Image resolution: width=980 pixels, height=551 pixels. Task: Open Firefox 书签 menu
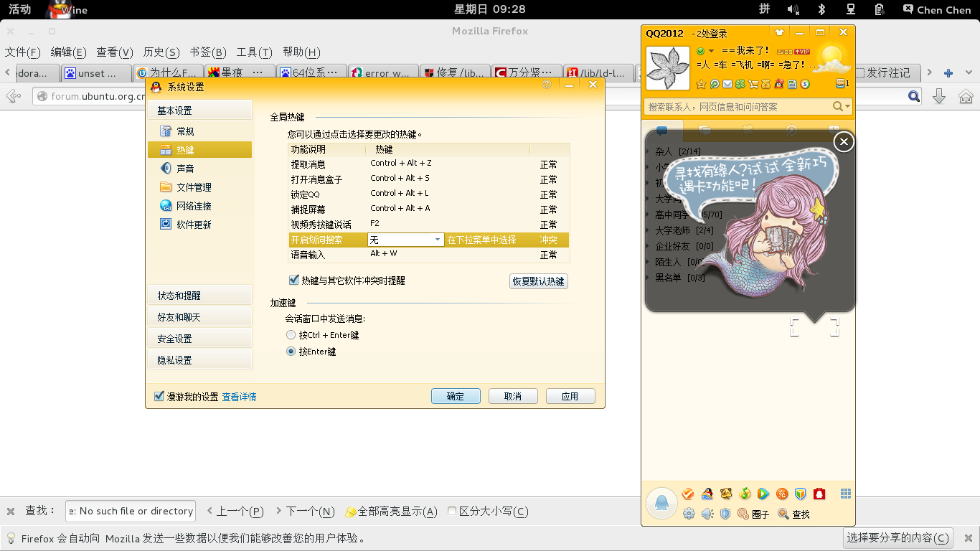coord(208,52)
